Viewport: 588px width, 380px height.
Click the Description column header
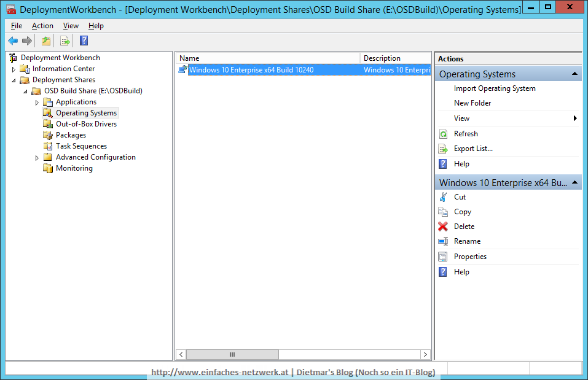pos(396,58)
